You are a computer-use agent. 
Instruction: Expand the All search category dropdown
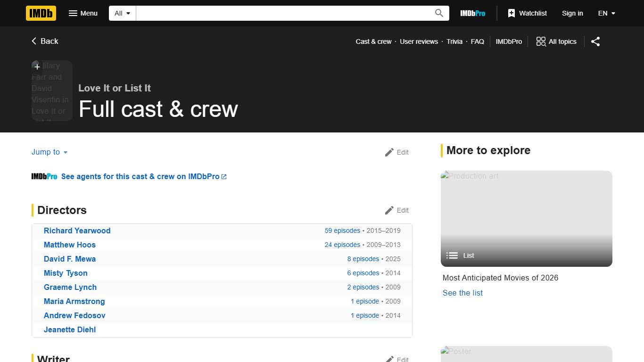123,13
